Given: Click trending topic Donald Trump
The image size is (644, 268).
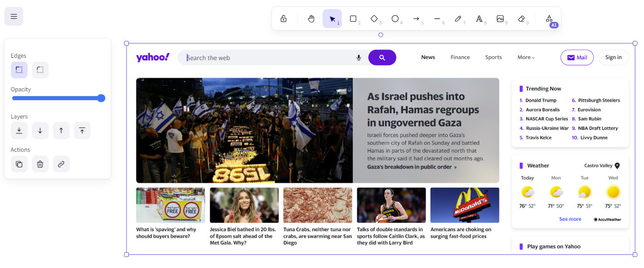Looking at the screenshot, I should (x=541, y=101).
